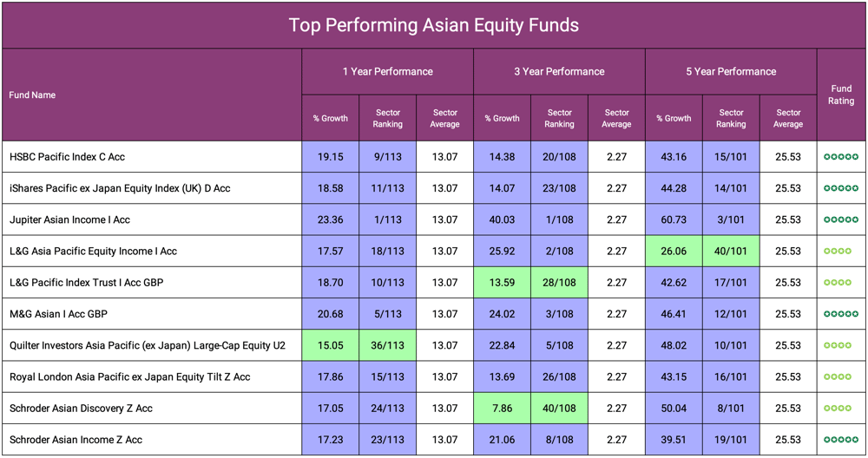The image size is (868, 458).
Task: Click the green-highlighted 36/113 ranking cell
Action: click(387, 345)
